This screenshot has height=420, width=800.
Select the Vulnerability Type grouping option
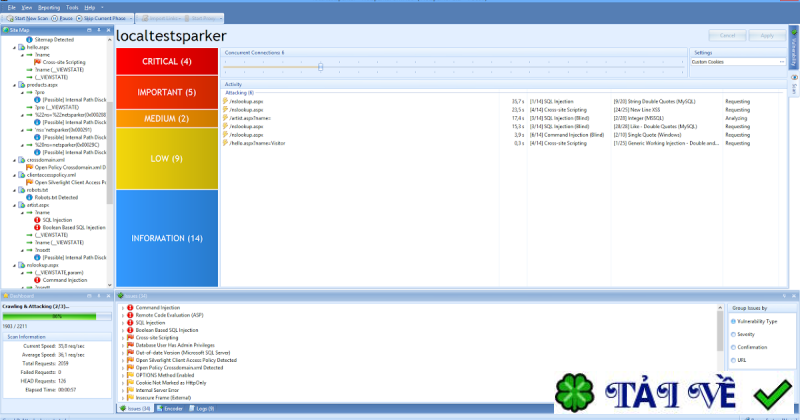click(733, 322)
